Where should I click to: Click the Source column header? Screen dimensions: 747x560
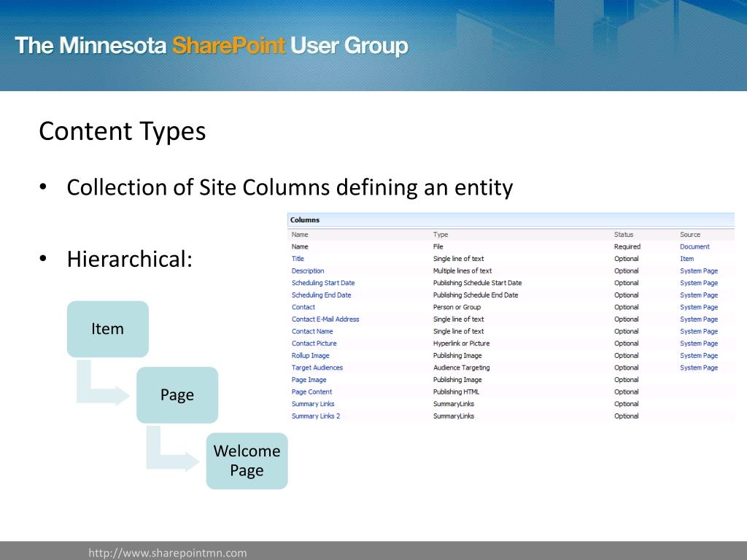(690, 235)
